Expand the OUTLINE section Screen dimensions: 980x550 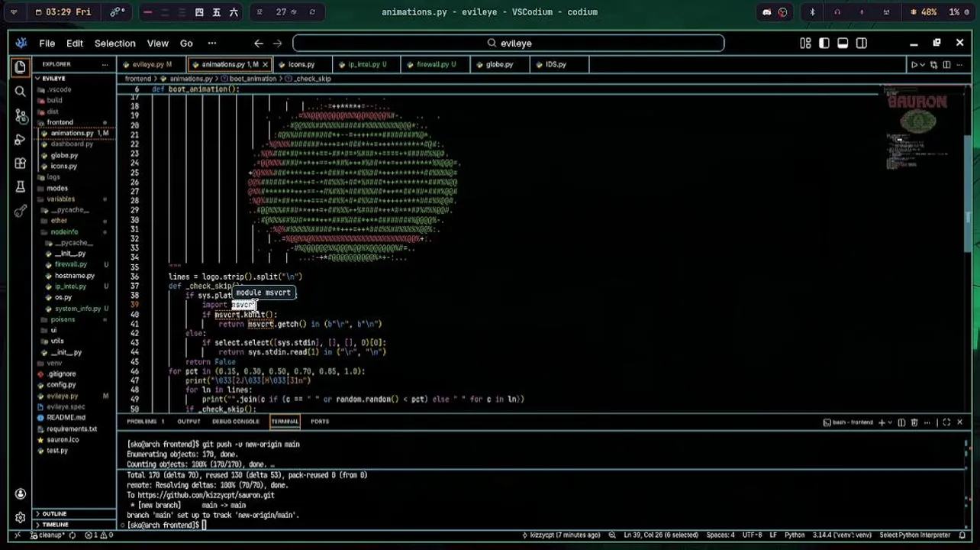[x=53, y=514]
